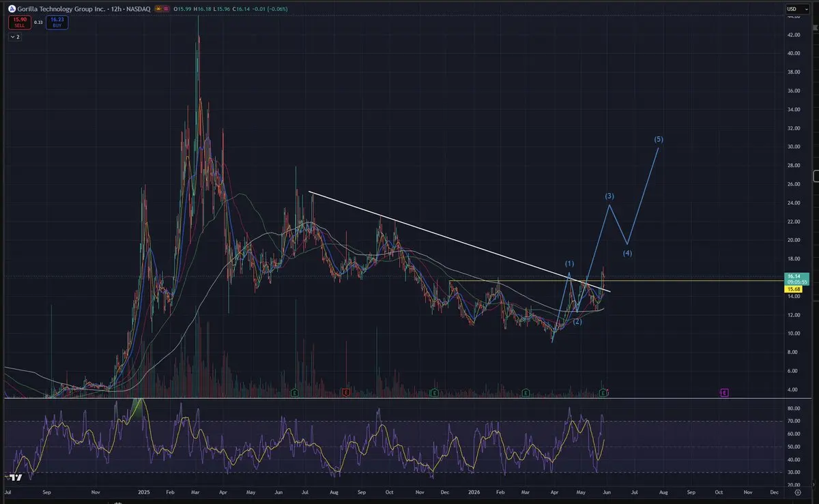Open the USD currency dropdown
This screenshot has height=504, width=819.
797,9
